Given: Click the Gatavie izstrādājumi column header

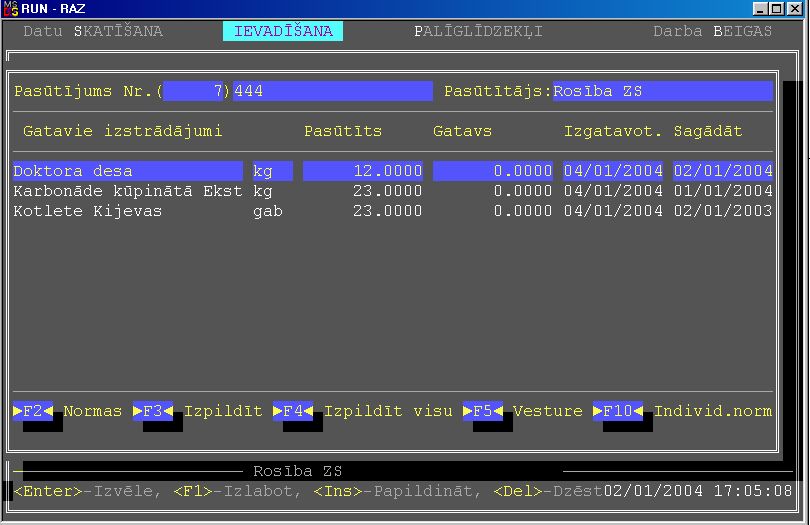Looking at the screenshot, I should [123, 131].
